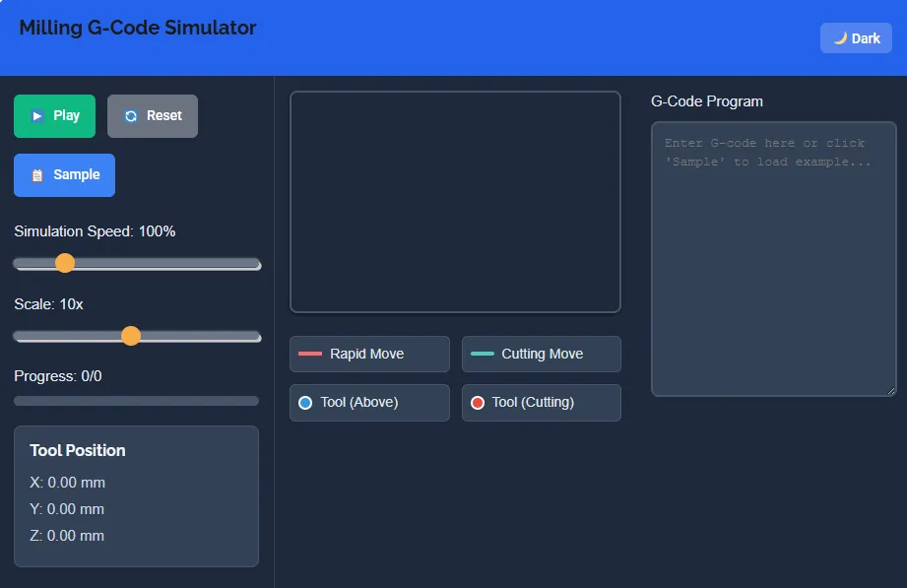This screenshot has width=907, height=588.
Task: Click the Reset button
Action: click(x=152, y=116)
